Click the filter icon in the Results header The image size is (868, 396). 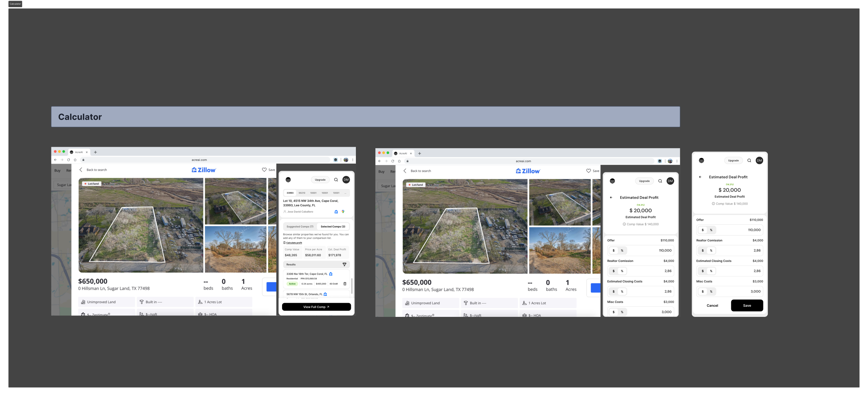[x=344, y=264]
